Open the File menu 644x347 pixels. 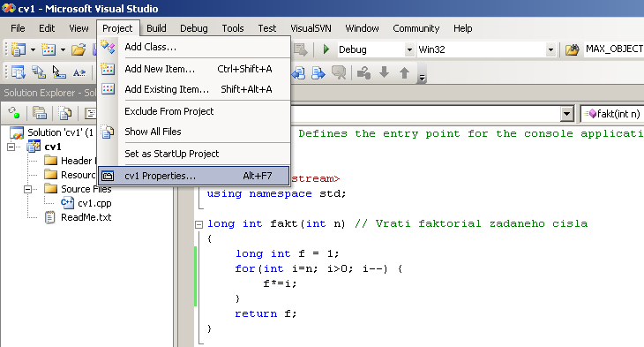point(18,28)
